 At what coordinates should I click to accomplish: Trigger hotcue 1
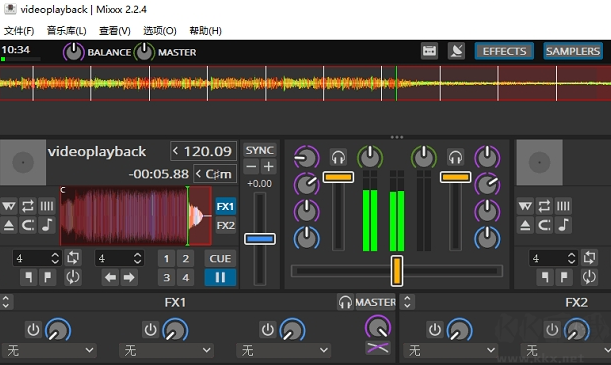point(166,258)
